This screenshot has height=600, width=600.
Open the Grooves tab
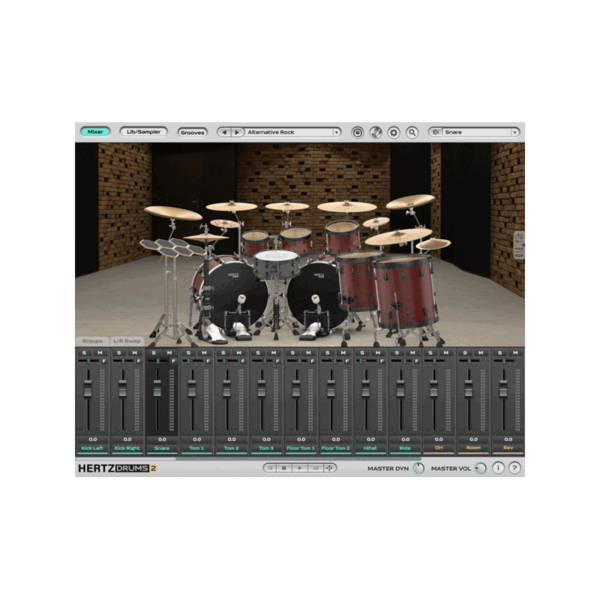(192, 132)
